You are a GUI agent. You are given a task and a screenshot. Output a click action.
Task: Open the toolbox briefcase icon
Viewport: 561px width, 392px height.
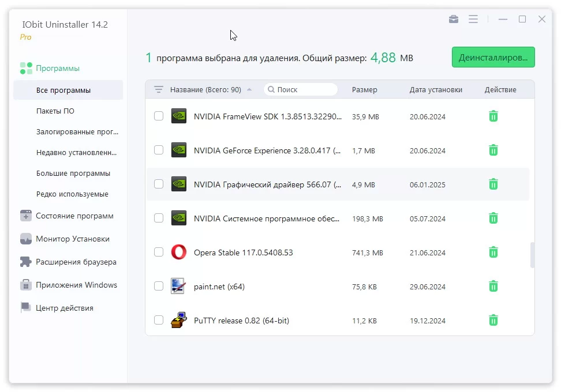click(x=453, y=19)
